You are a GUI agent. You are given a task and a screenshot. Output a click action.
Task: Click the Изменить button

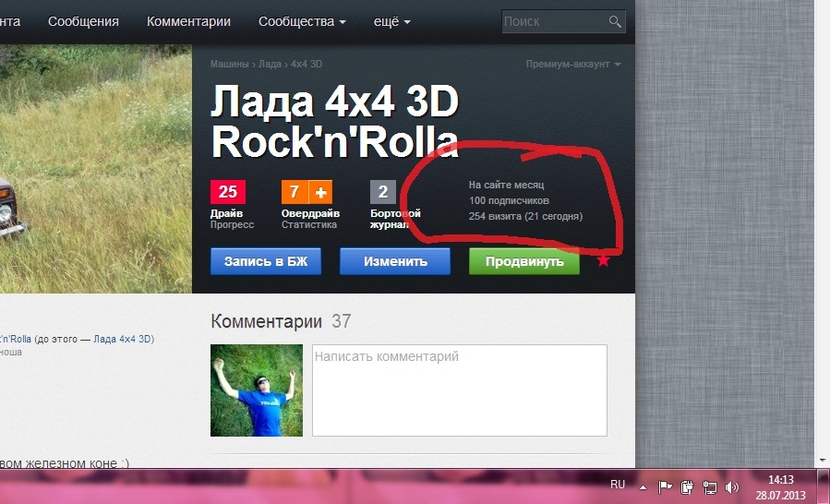(x=395, y=261)
